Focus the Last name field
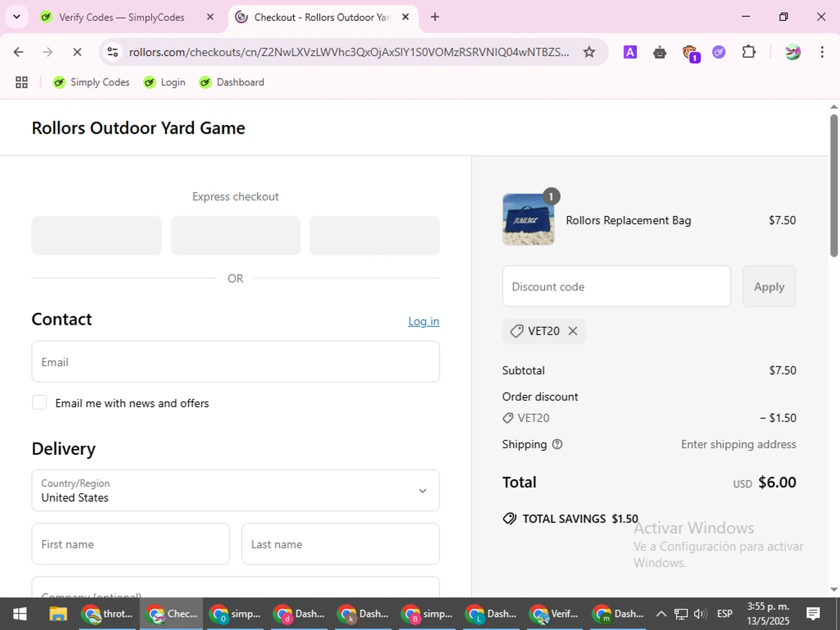The height and width of the screenshot is (630, 840). click(340, 544)
